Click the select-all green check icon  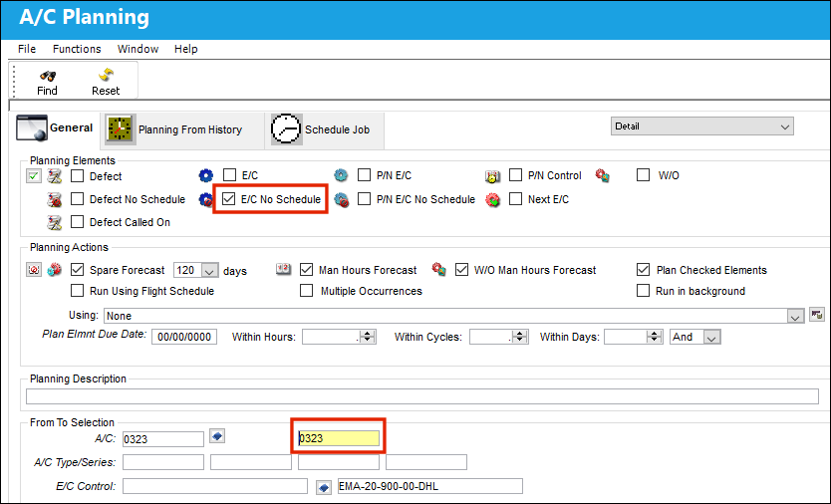[x=34, y=176]
